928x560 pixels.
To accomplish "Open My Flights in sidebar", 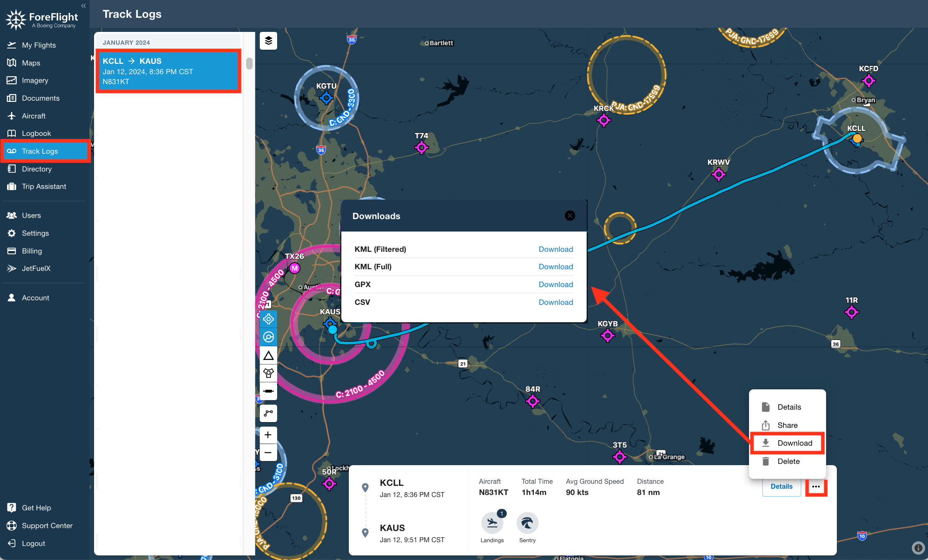I will 39,45.
